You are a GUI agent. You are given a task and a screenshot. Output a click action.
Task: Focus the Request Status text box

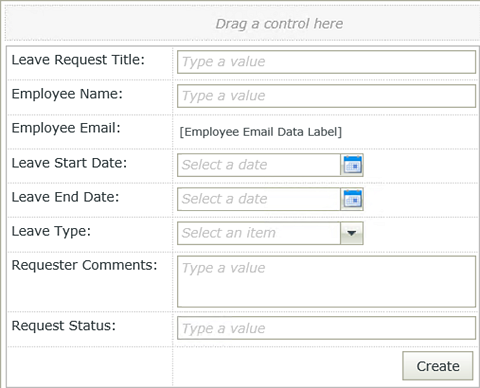point(326,328)
